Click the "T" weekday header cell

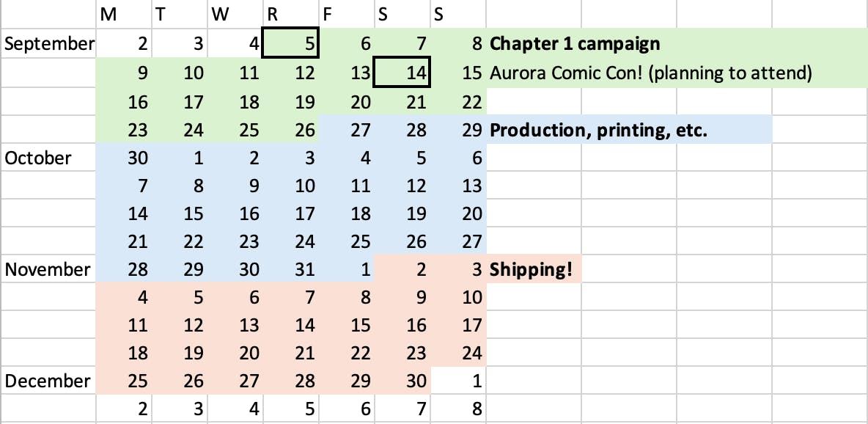pyautogui.click(x=179, y=15)
